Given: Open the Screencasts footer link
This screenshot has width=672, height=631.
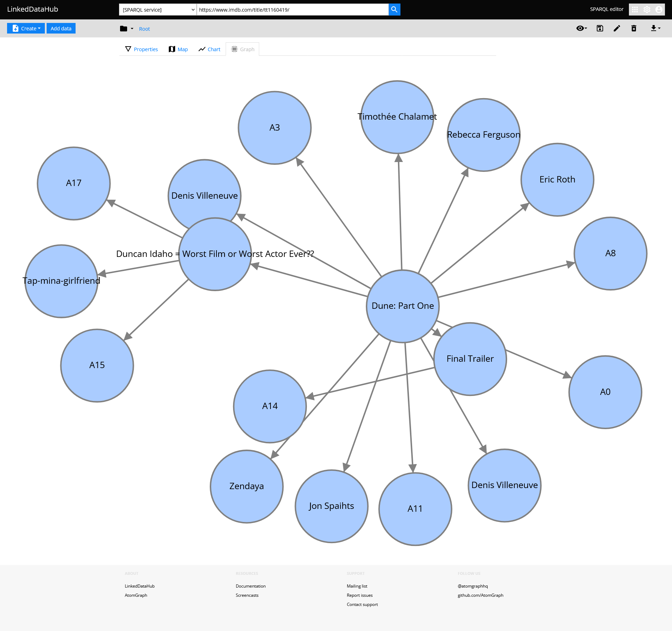Looking at the screenshot, I should tap(247, 595).
